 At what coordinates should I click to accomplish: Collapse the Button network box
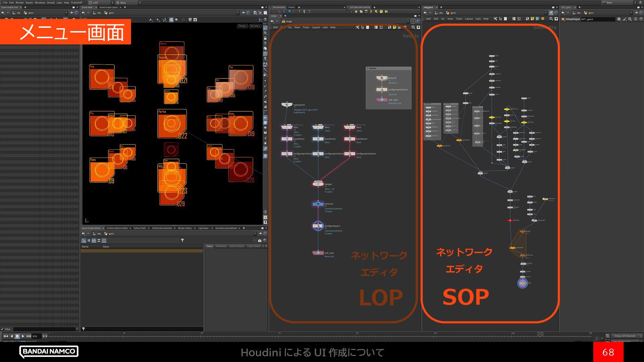[368, 68]
